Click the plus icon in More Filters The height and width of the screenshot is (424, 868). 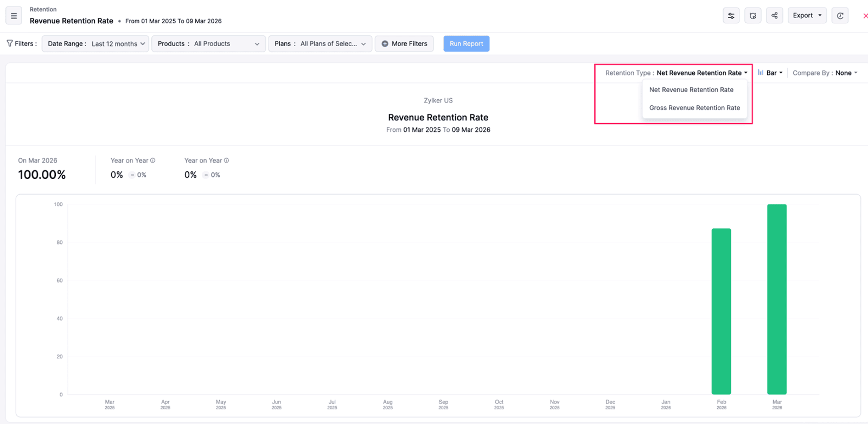point(385,44)
